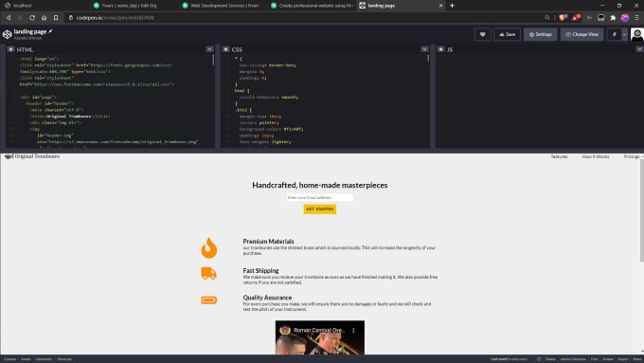Expand dropdown next to pin button
This screenshot has height=363, width=644.
coord(624,34)
